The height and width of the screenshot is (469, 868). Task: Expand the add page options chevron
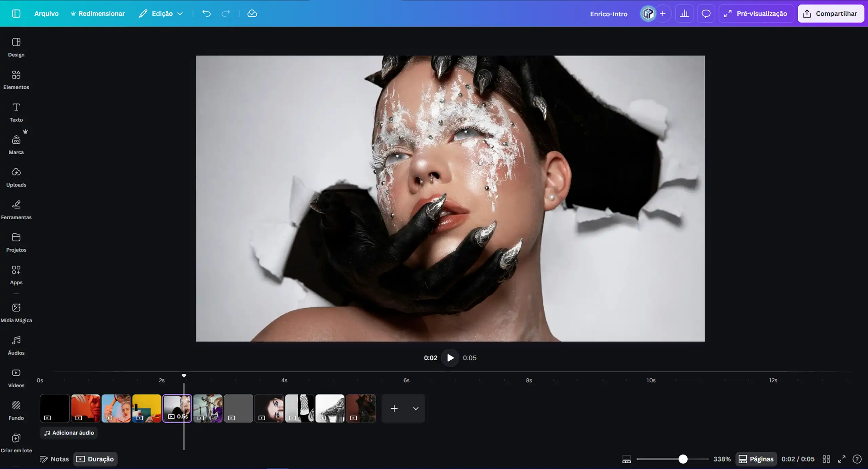pyautogui.click(x=416, y=408)
